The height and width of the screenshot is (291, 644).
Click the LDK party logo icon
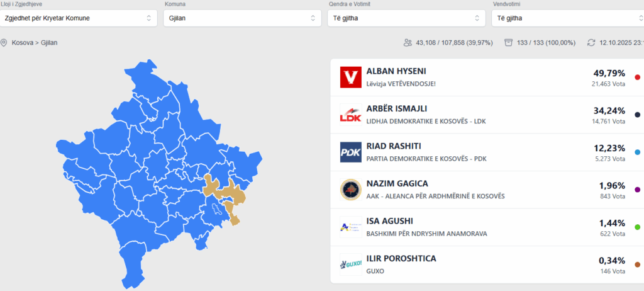coord(350,115)
